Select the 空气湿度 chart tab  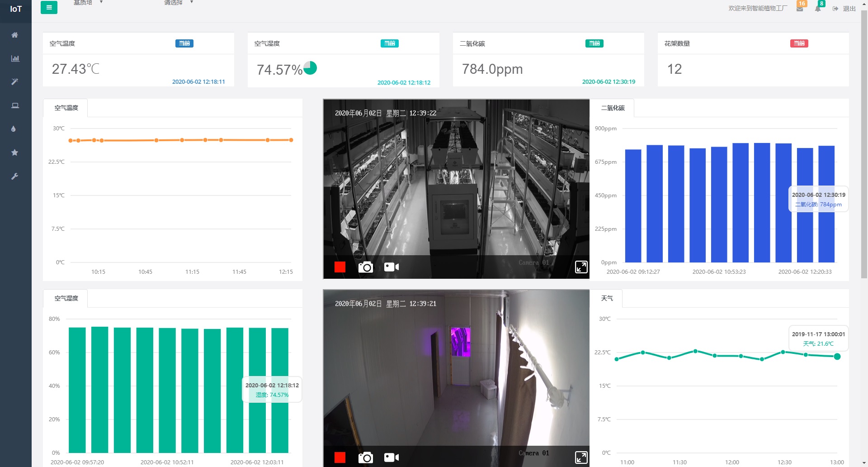click(66, 298)
